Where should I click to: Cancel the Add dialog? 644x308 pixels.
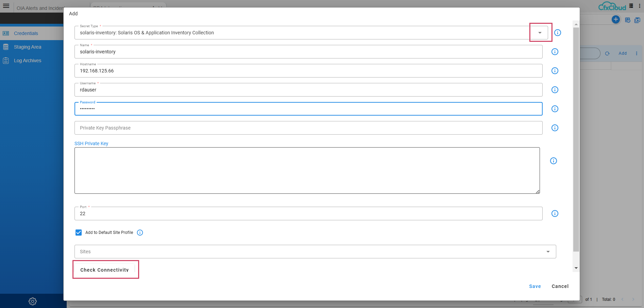(x=560, y=286)
